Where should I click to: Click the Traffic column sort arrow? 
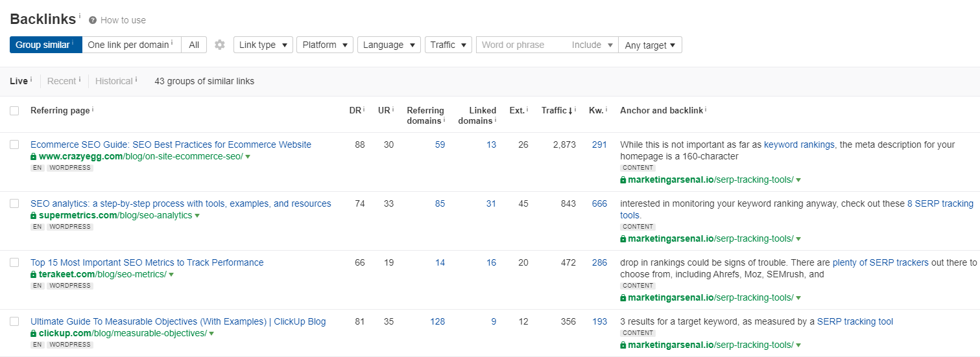571,111
